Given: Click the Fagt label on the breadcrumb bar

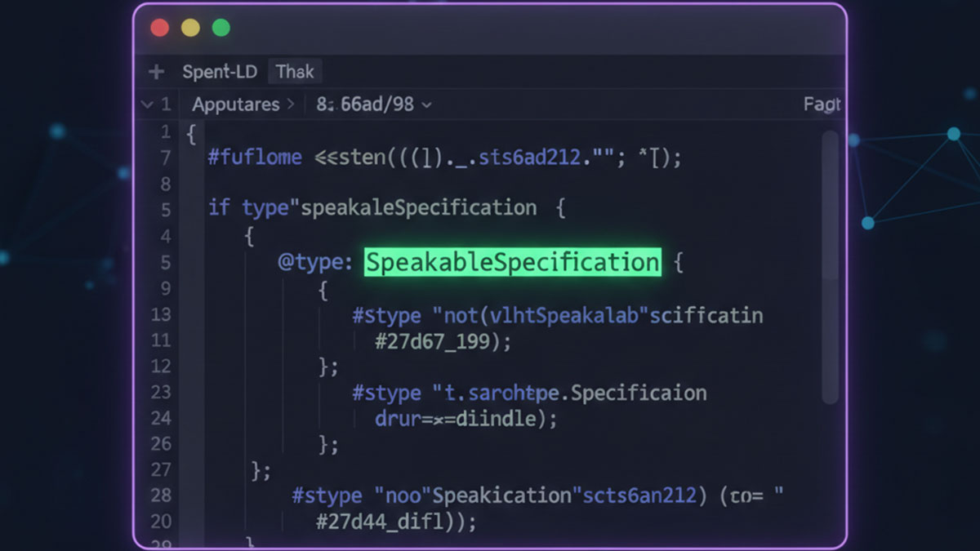Looking at the screenshot, I should point(823,104).
